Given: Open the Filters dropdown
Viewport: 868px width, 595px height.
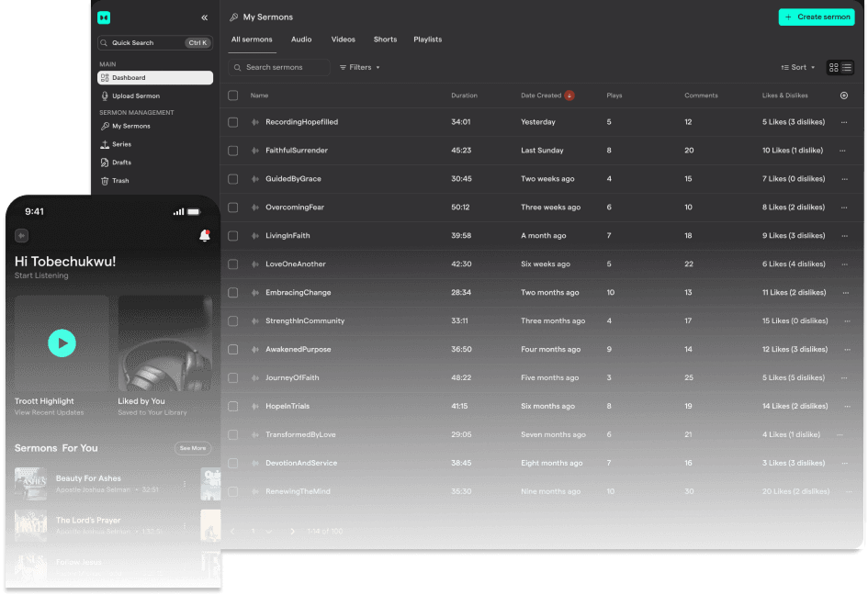Looking at the screenshot, I should coord(359,67).
